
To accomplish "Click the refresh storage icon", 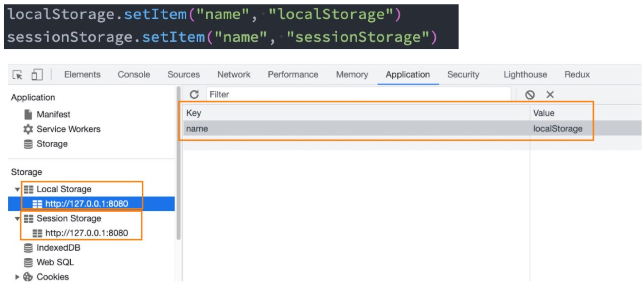I will 194,95.
